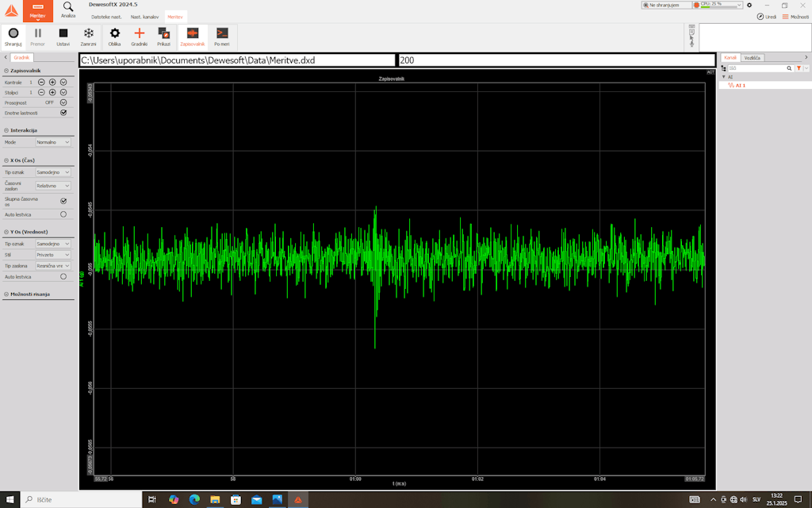Image resolution: width=812 pixels, height=508 pixels.
Task: Click the Premor pause button
Action: (x=38, y=37)
